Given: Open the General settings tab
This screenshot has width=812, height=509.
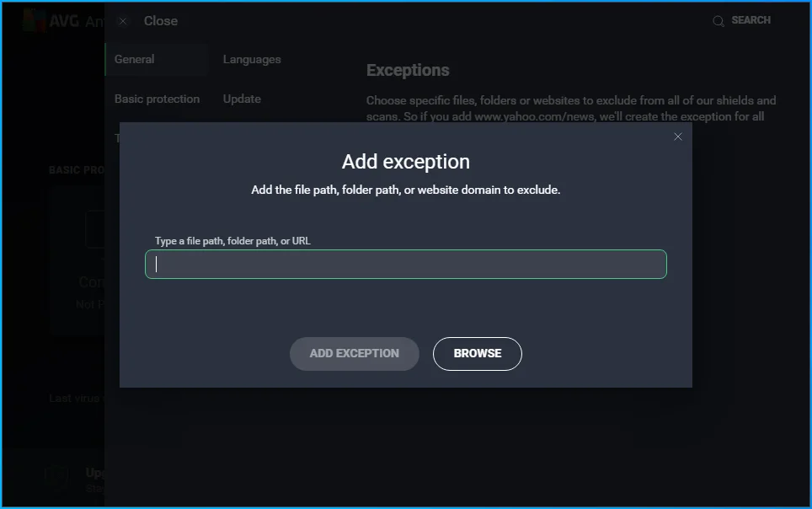Looking at the screenshot, I should point(157,60).
